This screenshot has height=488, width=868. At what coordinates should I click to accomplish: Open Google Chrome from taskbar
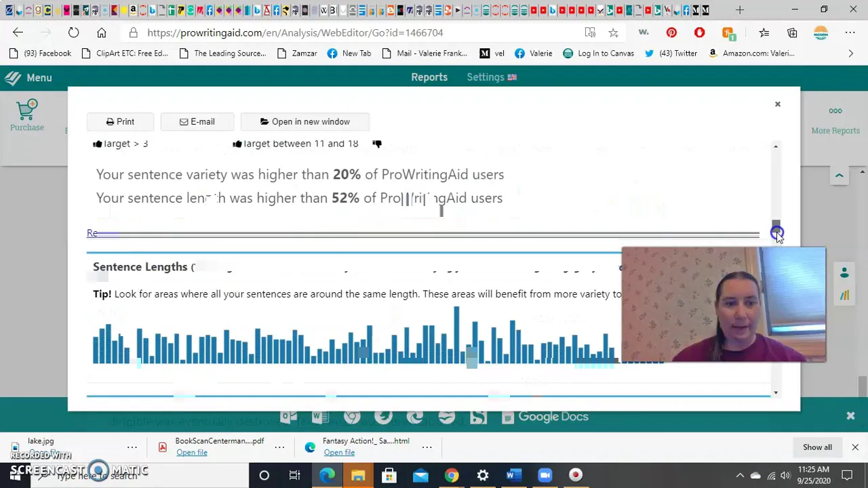pyautogui.click(x=452, y=475)
